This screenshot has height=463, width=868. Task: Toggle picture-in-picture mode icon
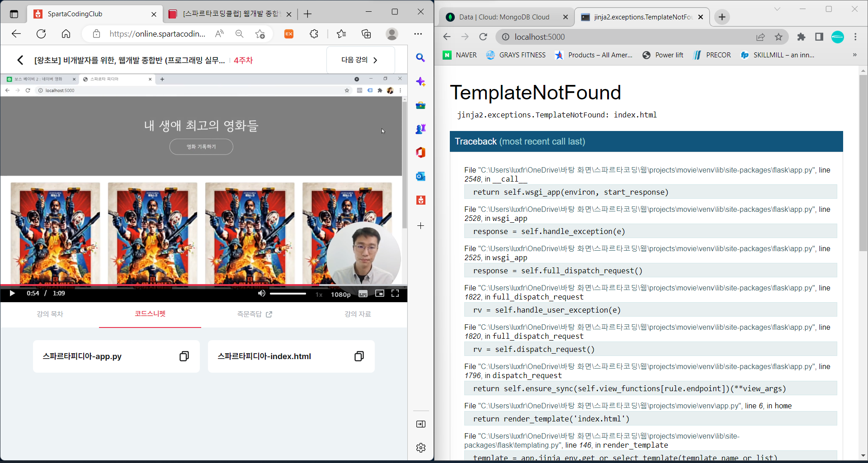(x=380, y=294)
